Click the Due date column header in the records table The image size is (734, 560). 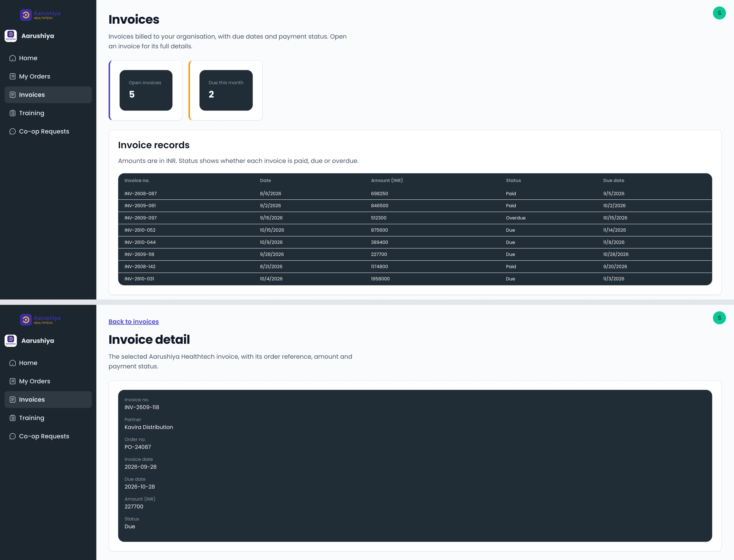[x=614, y=180]
